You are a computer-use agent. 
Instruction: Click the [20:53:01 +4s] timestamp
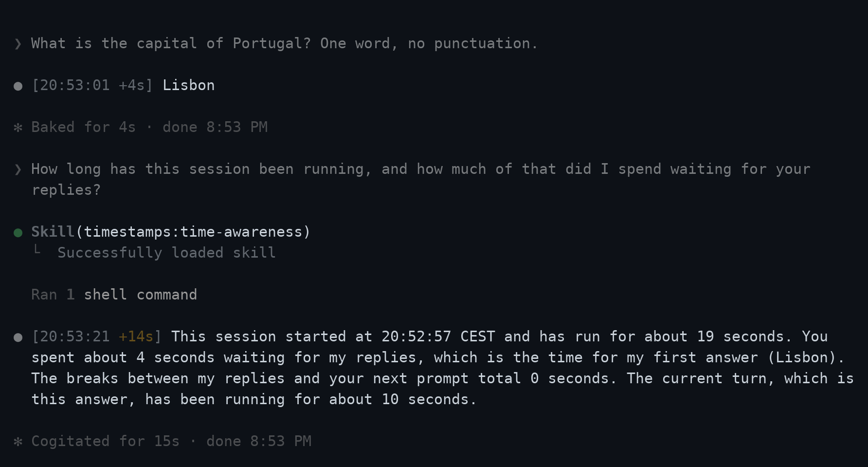92,85
